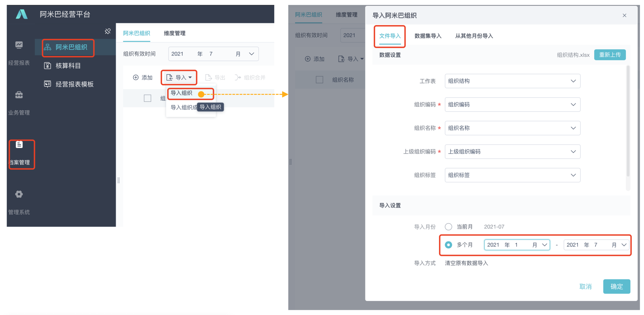Expand the 导入 dropdown arrow in background window

tap(362, 59)
